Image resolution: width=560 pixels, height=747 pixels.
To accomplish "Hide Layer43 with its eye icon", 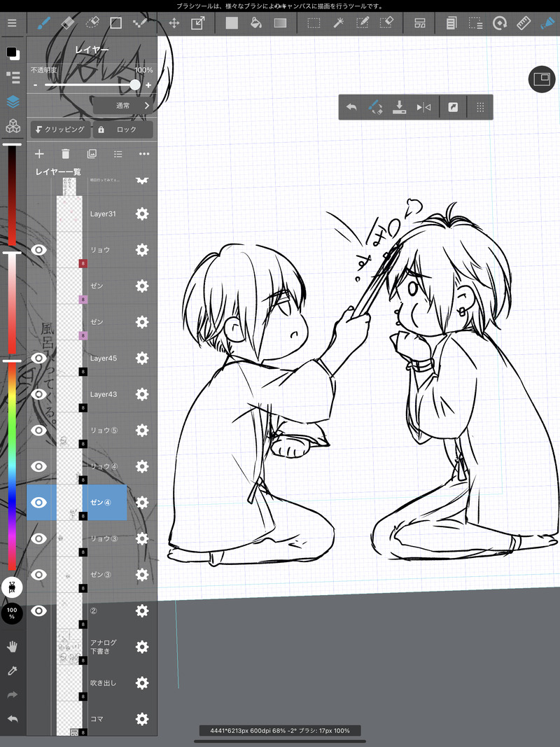I will tap(38, 394).
